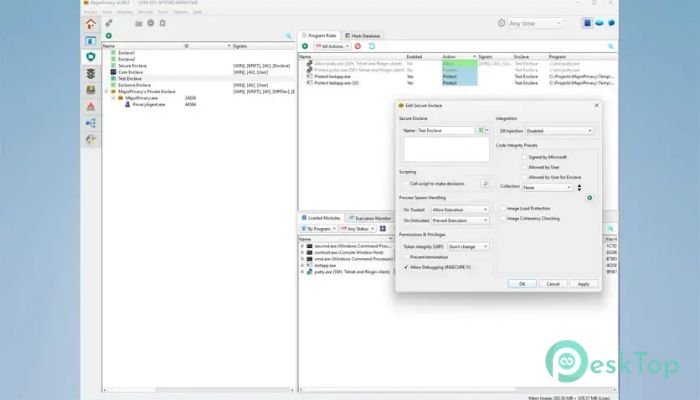The image size is (700, 400).
Task: Click the enclave Name input field
Action: coord(445,130)
